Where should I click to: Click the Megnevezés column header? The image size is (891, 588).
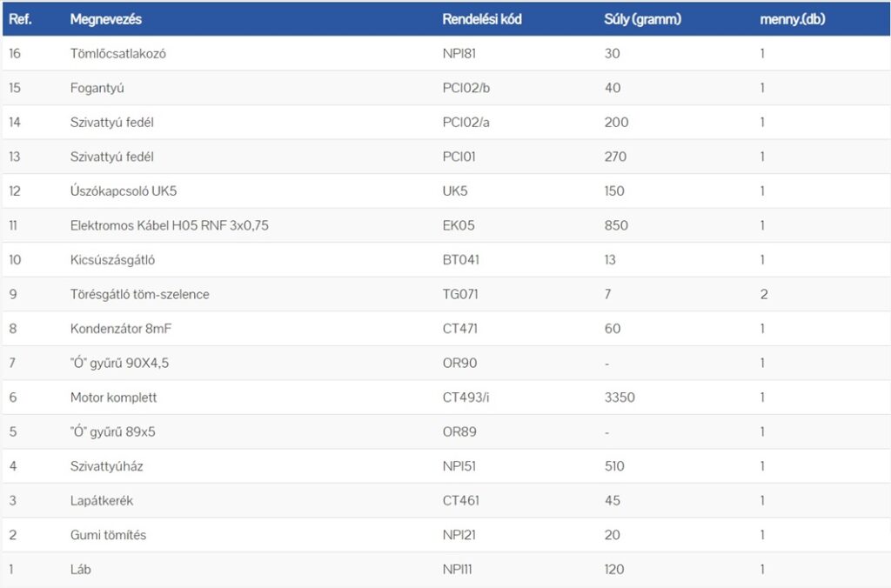[106, 19]
